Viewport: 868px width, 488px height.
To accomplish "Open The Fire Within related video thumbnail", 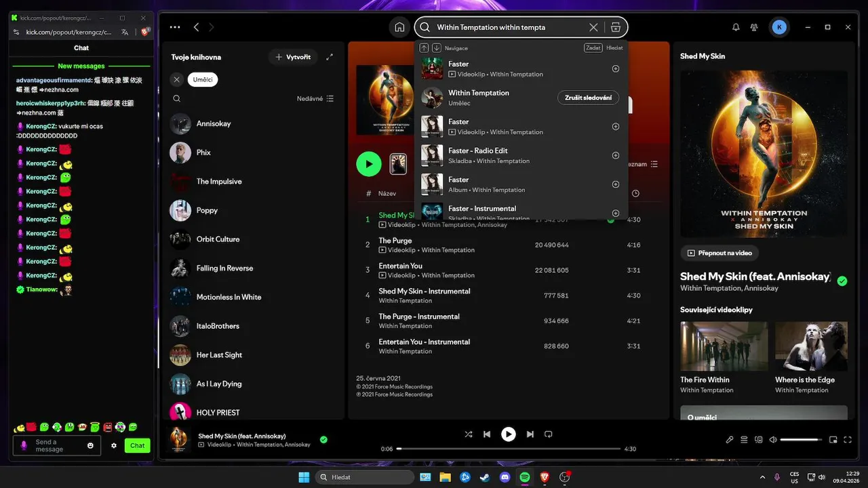I will (724, 346).
